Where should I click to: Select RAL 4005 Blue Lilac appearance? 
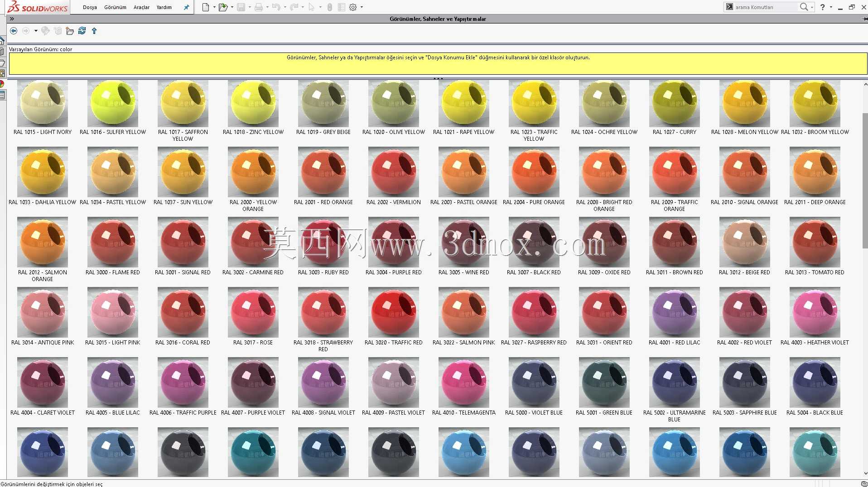[x=113, y=382]
